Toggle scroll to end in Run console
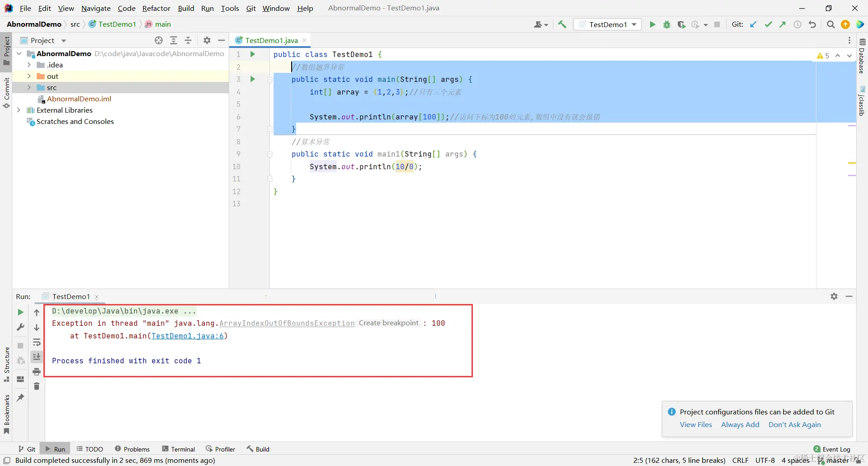The width and height of the screenshot is (868, 466). coord(37,357)
